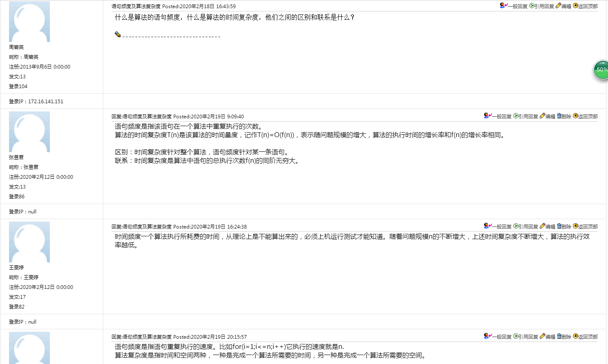This screenshot has height=364, width=608.
Task: Click 编辑 pencil on the 16:43:59 post
Action: [559, 5]
